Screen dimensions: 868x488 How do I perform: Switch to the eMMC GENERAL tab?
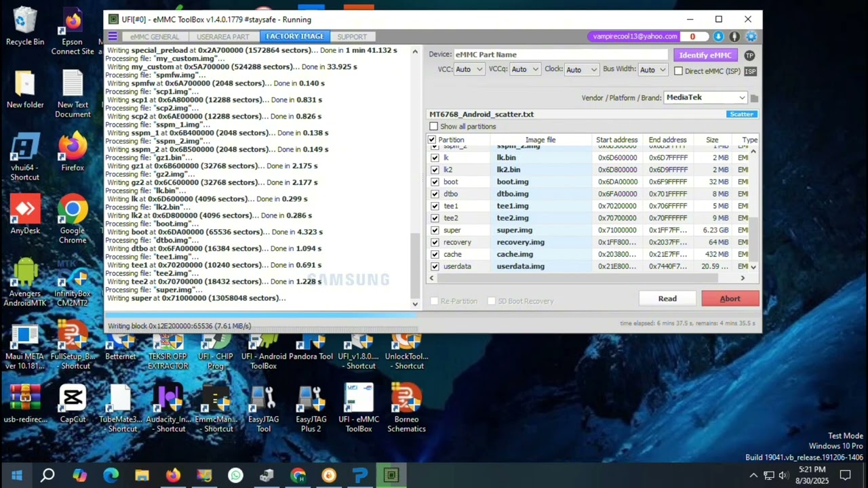tap(155, 37)
